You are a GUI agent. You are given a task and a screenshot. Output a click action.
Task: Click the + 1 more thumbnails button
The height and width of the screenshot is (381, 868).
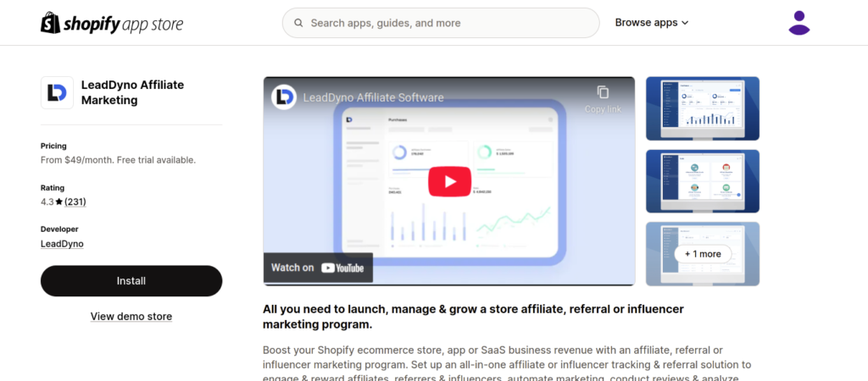click(x=703, y=254)
